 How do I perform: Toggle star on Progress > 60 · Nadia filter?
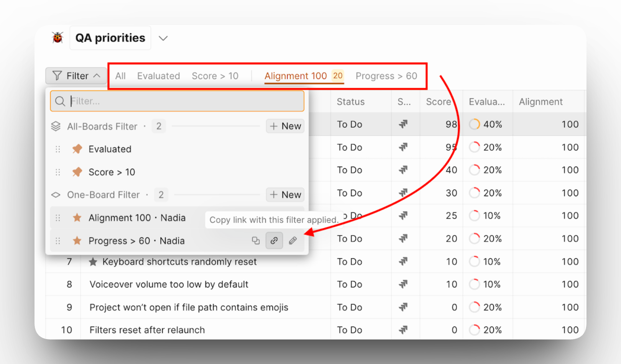[77, 241]
